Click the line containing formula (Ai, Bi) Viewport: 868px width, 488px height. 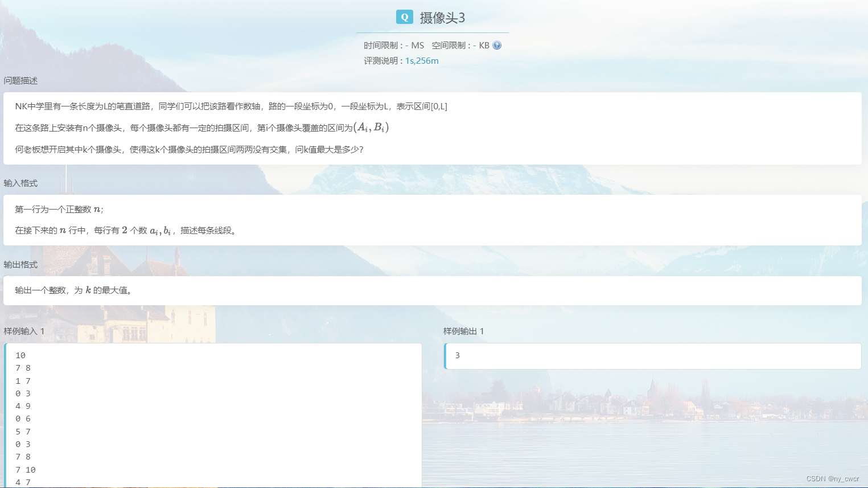(202, 128)
